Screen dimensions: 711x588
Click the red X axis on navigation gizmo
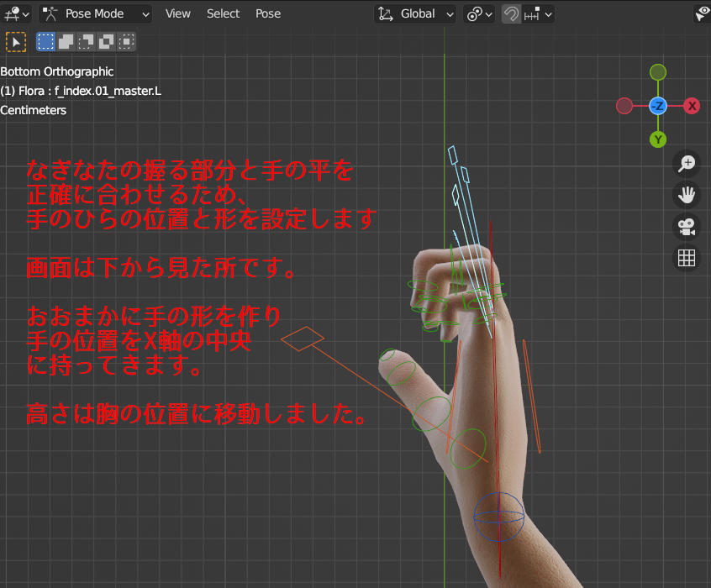pyautogui.click(x=692, y=106)
